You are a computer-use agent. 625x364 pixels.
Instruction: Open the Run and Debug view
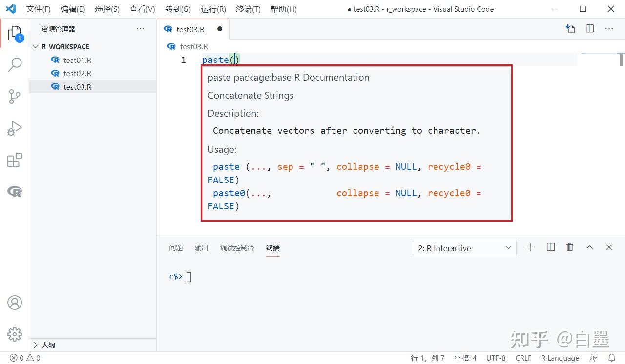click(x=15, y=128)
